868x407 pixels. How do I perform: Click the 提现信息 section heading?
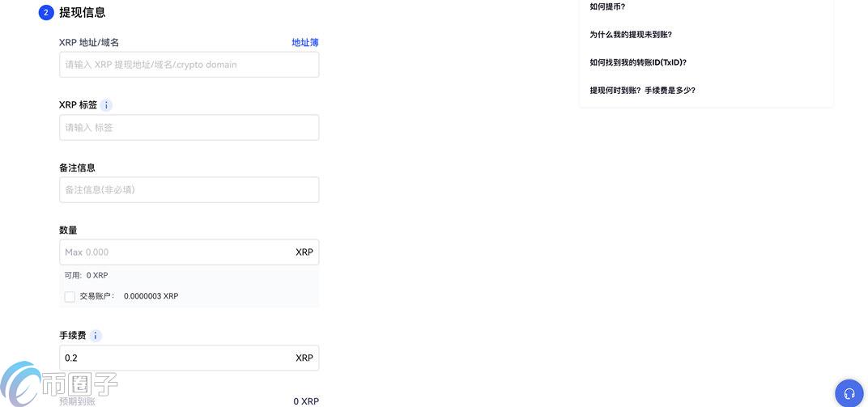pos(83,13)
